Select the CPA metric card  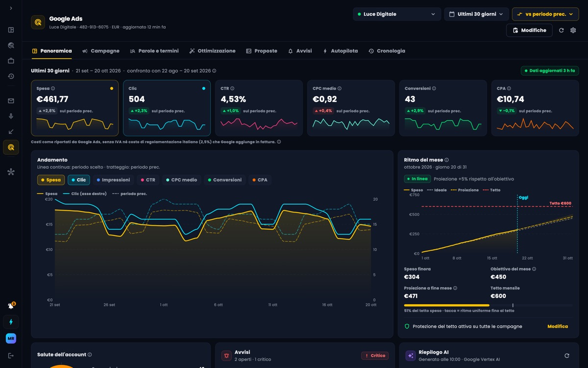pos(535,108)
